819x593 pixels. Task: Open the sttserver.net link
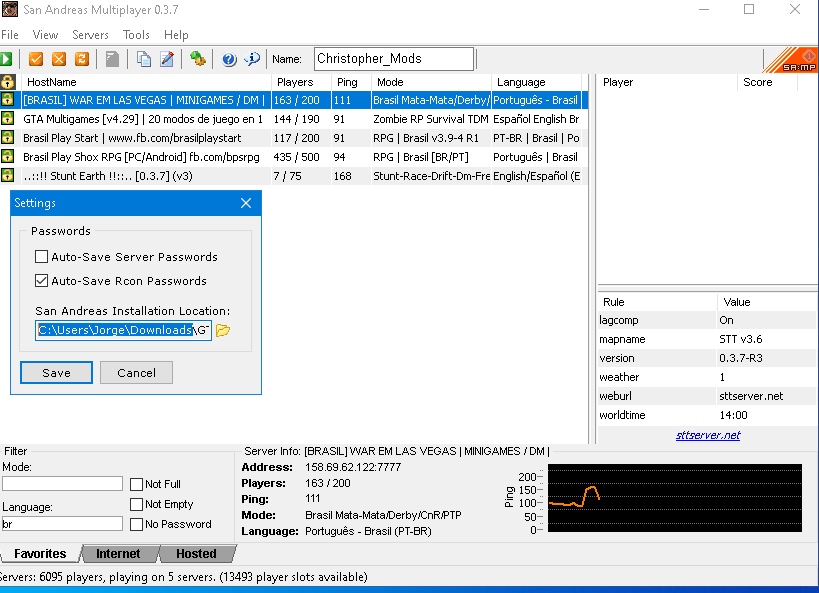708,435
